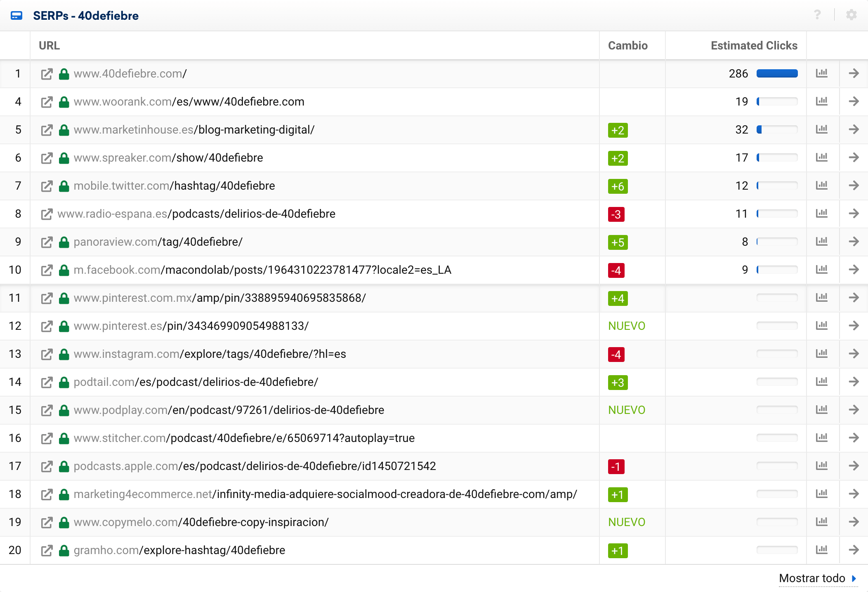This screenshot has height=592, width=868.
Task: Open the marketinhouse.es blog-marketing-digital link
Action: pos(194,130)
